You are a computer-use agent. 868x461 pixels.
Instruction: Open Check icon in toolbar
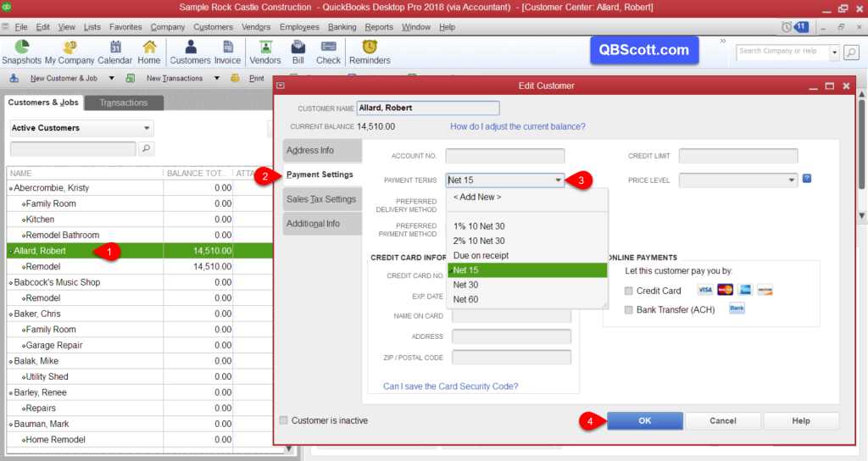[x=328, y=53]
